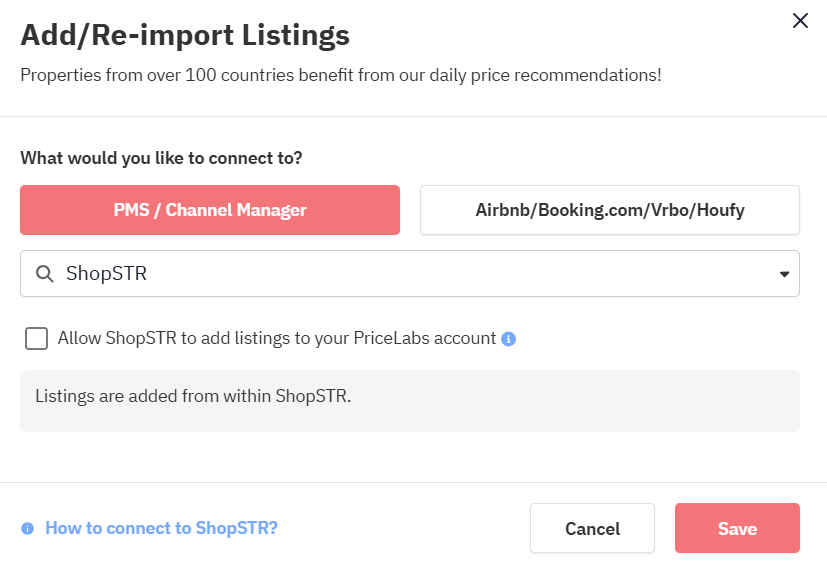Viewport: 827px width, 574px height.
Task: Click the subtitle about daily price recommendations
Action: click(x=340, y=75)
